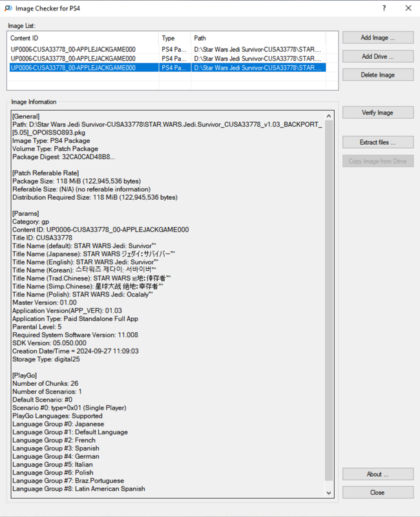Select the highlighted third image row

tap(167, 68)
